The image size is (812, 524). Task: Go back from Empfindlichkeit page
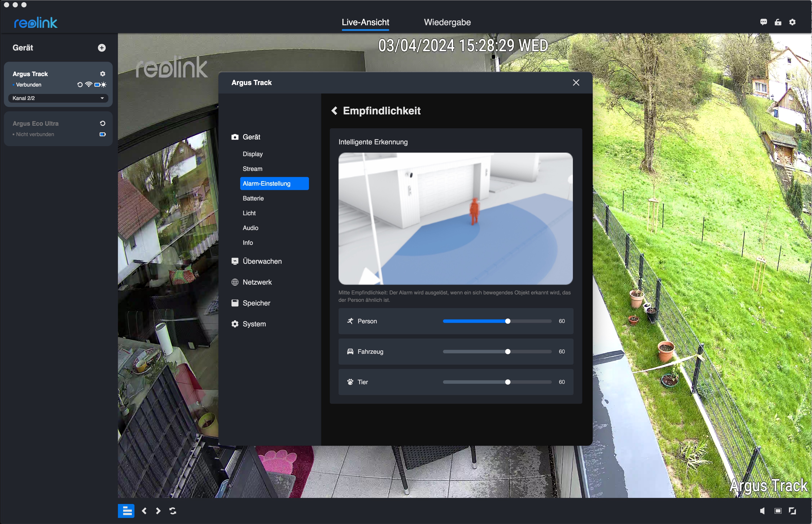(x=334, y=111)
